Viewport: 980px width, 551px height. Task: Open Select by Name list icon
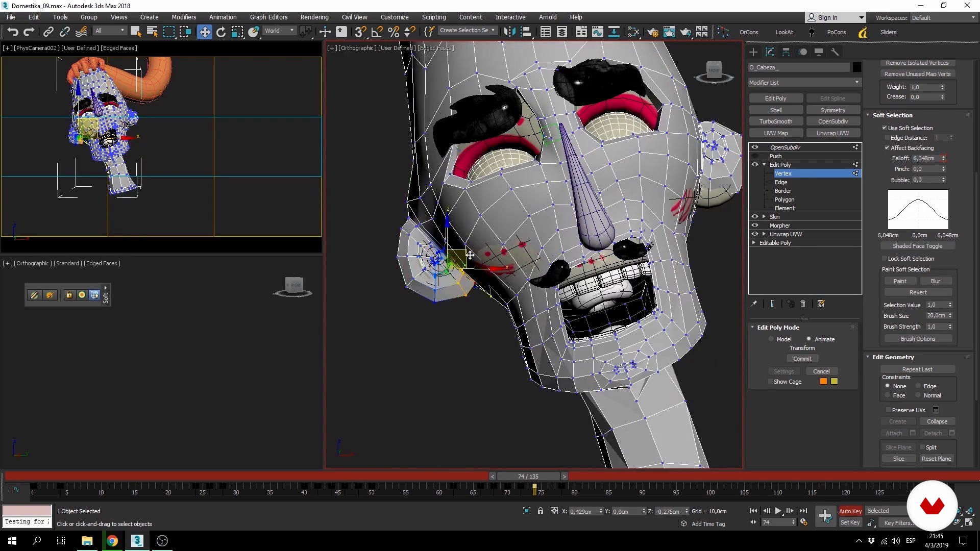pyautogui.click(x=152, y=32)
